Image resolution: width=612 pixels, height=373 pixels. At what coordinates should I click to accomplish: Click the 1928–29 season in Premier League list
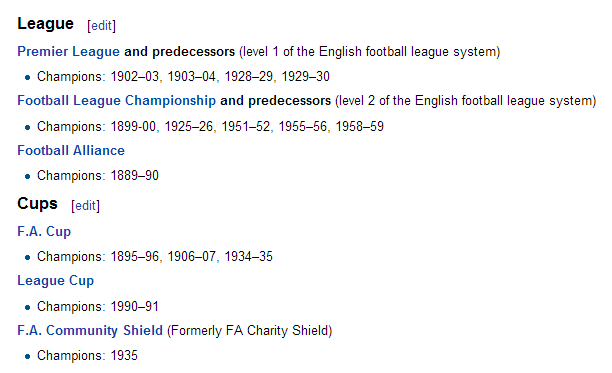(248, 76)
